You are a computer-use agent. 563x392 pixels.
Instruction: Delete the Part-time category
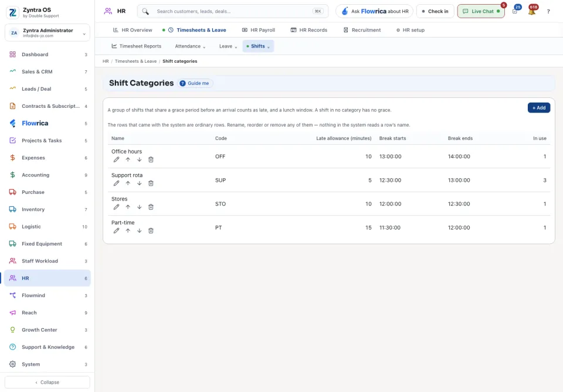(151, 231)
